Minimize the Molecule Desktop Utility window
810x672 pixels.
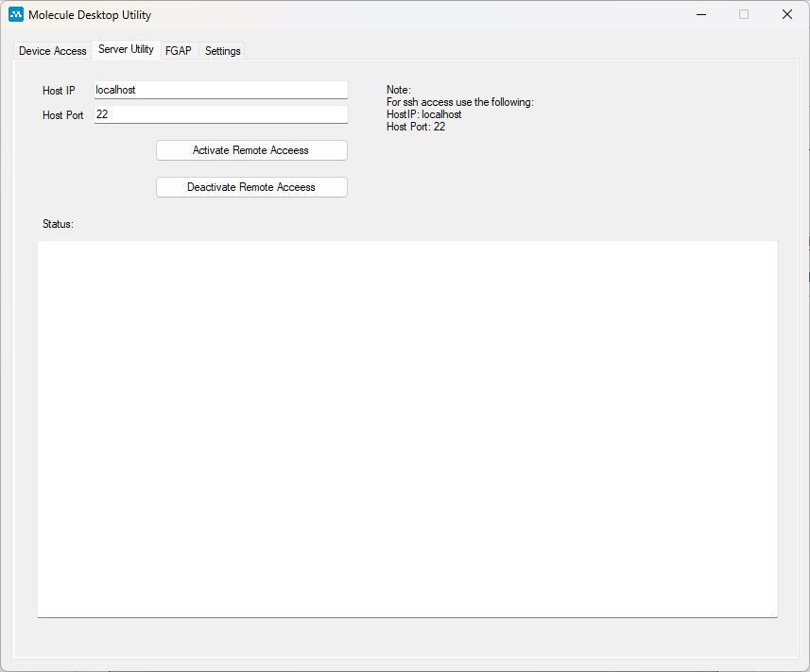coord(700,14)
